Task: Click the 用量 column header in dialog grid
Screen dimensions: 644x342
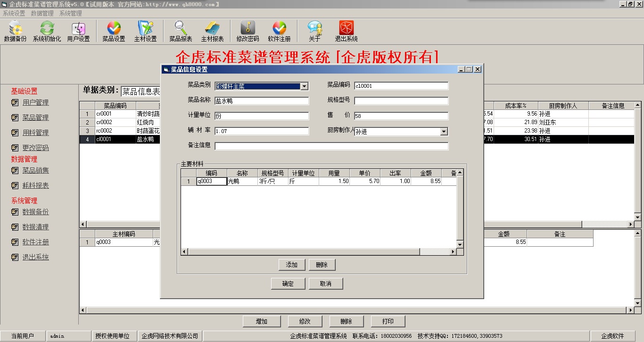Action: click(334, 173)
